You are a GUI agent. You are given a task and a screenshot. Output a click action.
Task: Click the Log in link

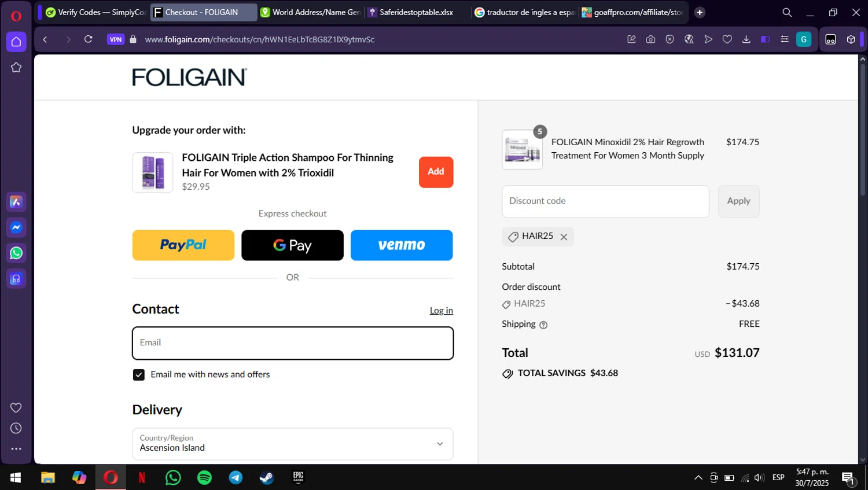441,311
